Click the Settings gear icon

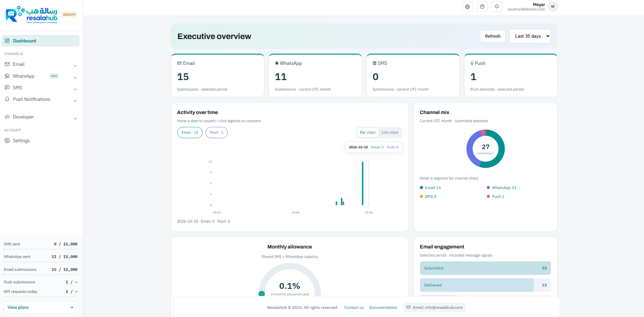click(7, 141)
